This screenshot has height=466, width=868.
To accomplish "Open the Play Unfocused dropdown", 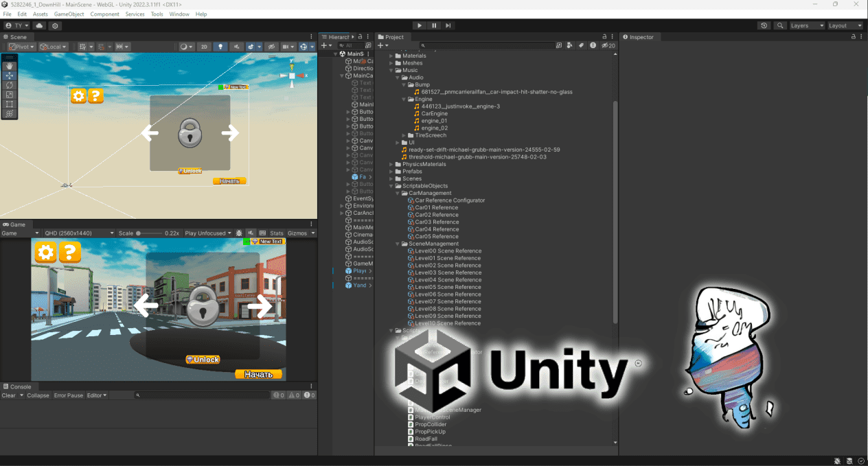I will [208, 233].
